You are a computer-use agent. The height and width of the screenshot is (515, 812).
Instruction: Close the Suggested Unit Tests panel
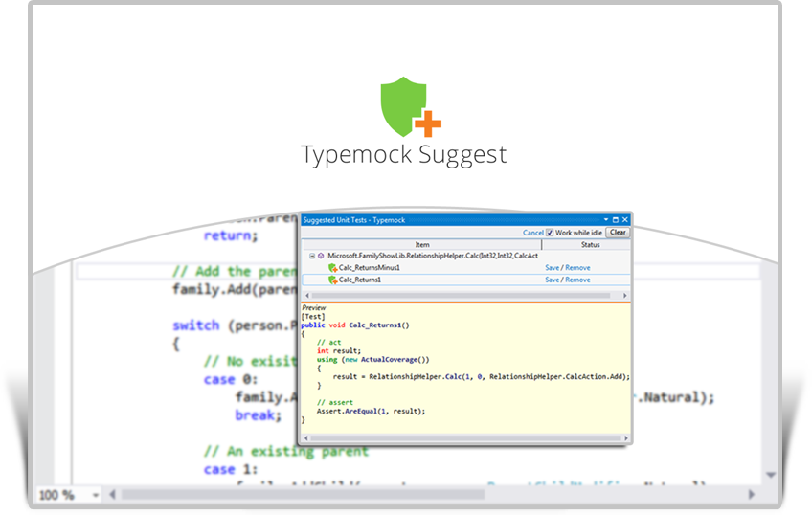pos(625,220)
